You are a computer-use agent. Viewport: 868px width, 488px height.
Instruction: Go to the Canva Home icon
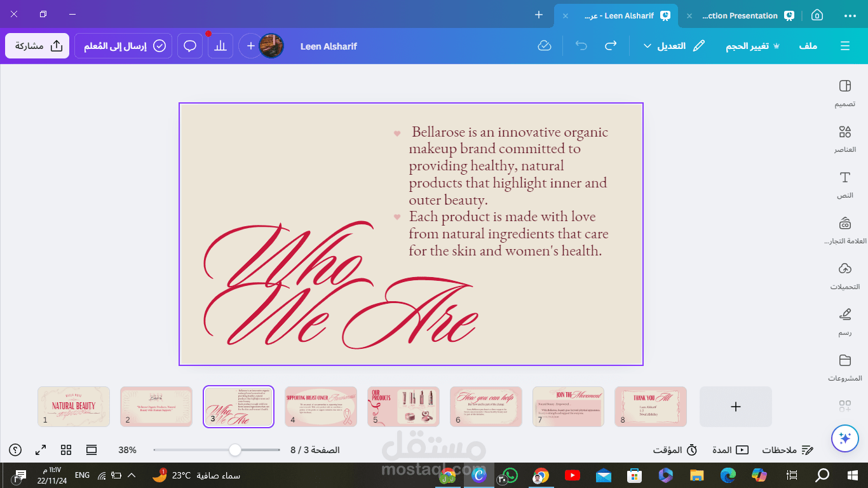817,15
